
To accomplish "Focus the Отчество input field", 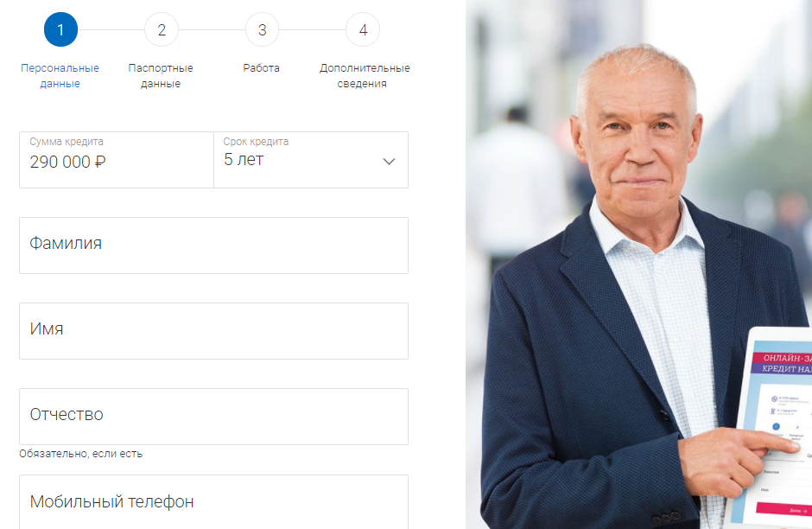I will [214, 417].
